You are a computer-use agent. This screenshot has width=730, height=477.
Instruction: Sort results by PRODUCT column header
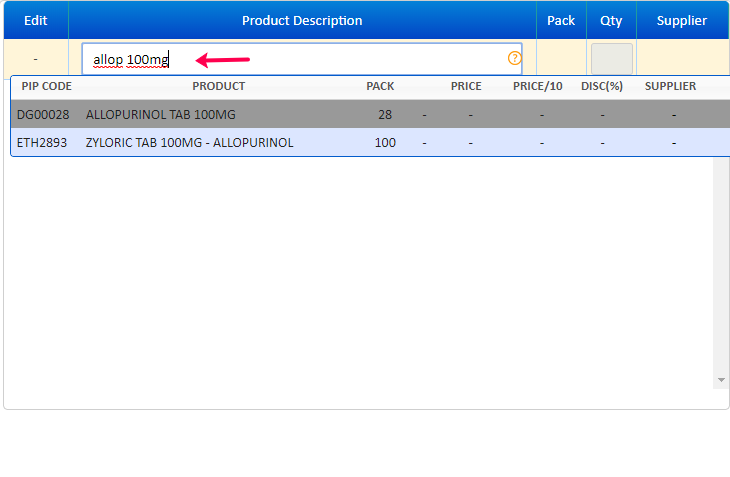218,86
